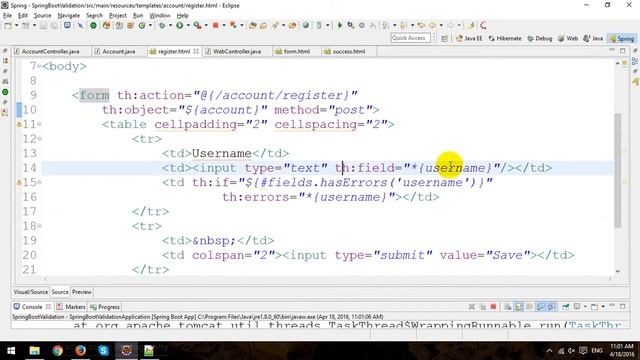Click the Debug bug toolbar icon
The image size is (640, 360).
[x=162, y=25]
